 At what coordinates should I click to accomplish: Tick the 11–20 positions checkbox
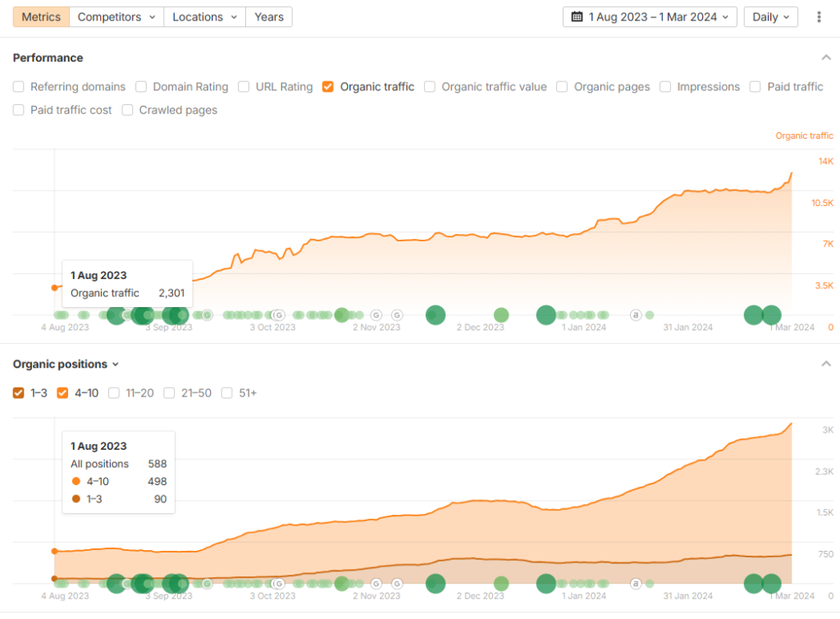pyautogui.click(x=114, y=393)
